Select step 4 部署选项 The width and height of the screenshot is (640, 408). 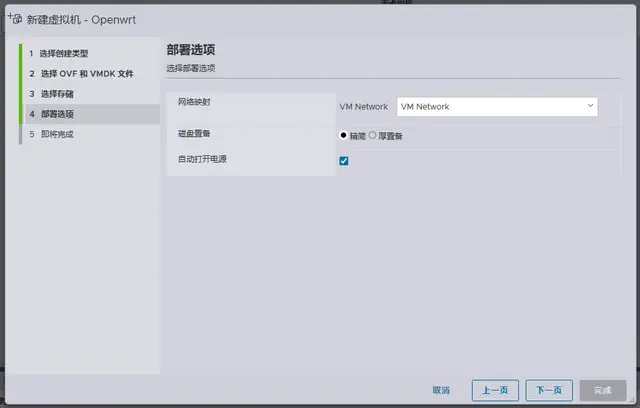click(93, 114)
